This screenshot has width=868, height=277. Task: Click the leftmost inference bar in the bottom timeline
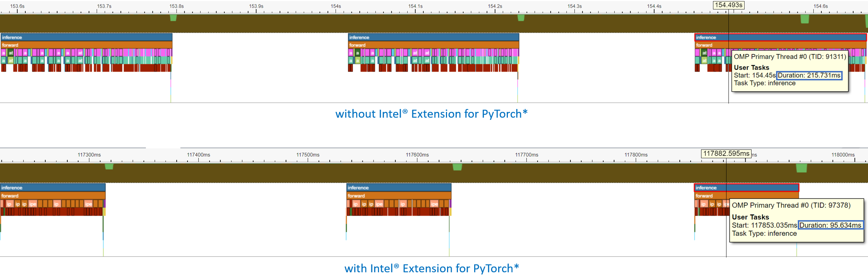click(53, 188)
